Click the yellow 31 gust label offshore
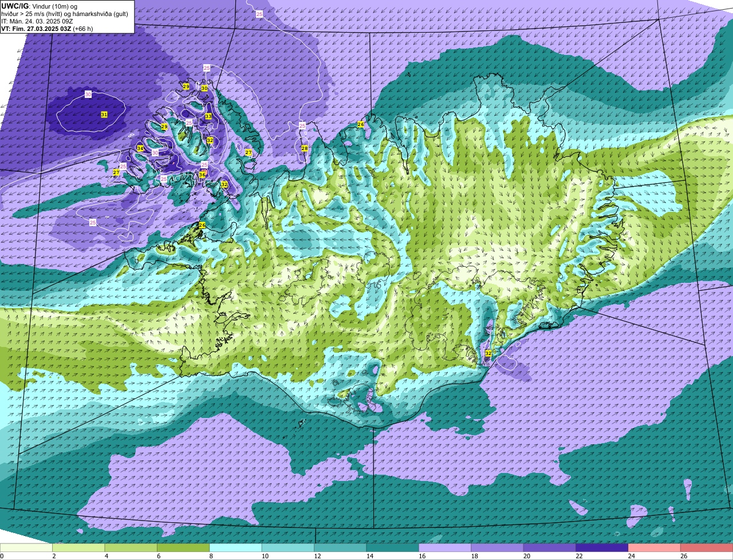 (x=104, y=115)
